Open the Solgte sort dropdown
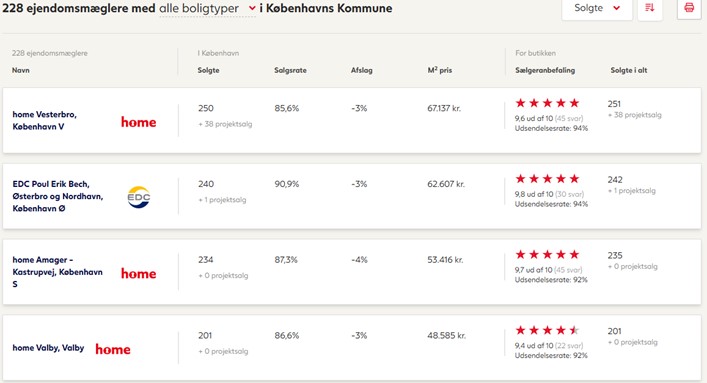Image resolution: width=707 pixels, height=383 pixels. tap(597, 8)
